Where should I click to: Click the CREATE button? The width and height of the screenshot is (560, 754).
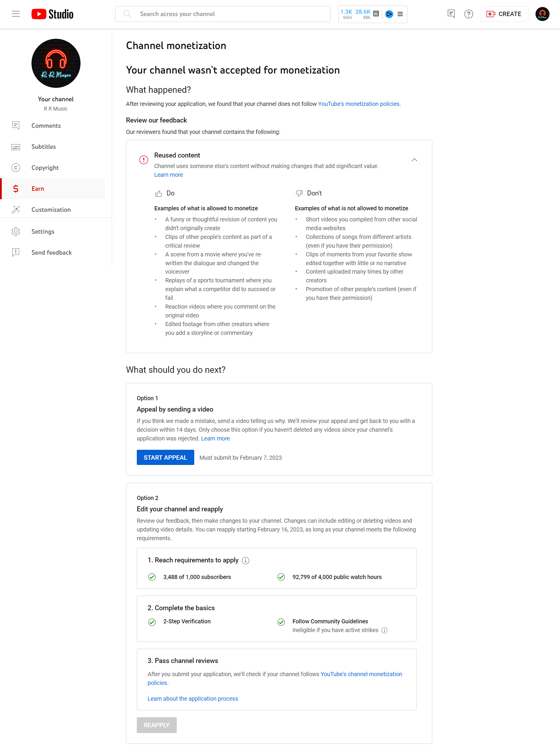click(x=504, y=14)
